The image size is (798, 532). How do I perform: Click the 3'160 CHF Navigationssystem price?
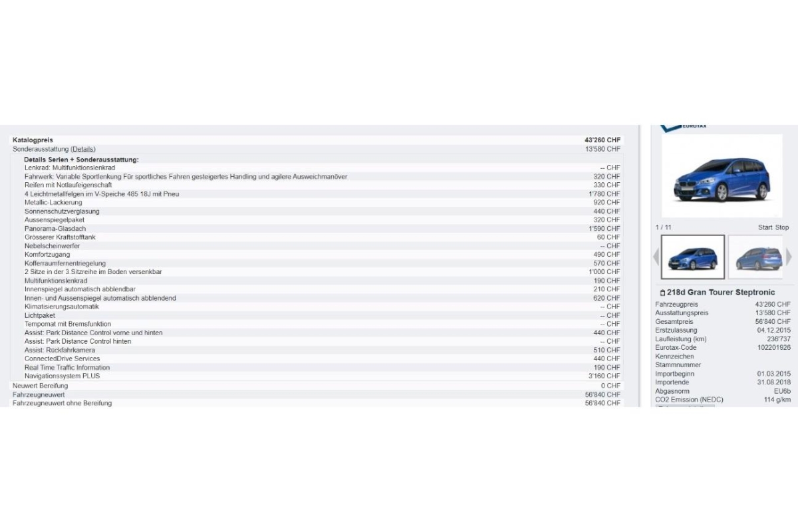coord(604,376)
